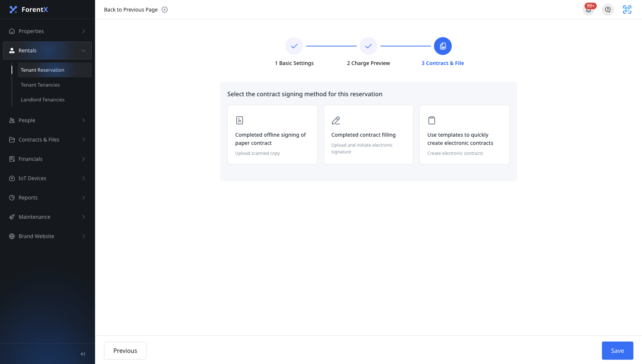Screen dimensions: 642x364
Task: Collapse the sidebar with the arrow icon
Action: pos(83,354)
